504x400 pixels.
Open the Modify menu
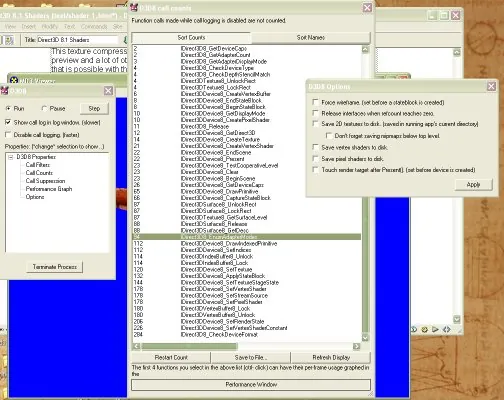(50, 26)
